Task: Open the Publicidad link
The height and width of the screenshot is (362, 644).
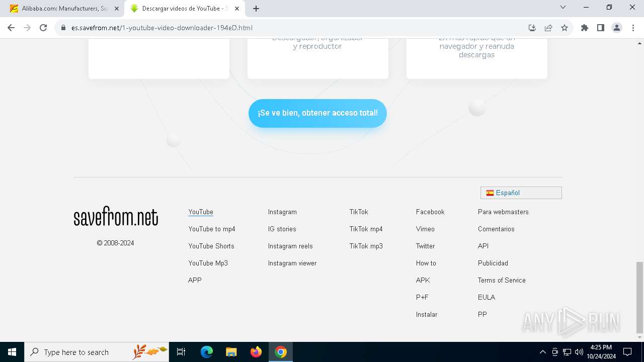Action: click(493, 263)
